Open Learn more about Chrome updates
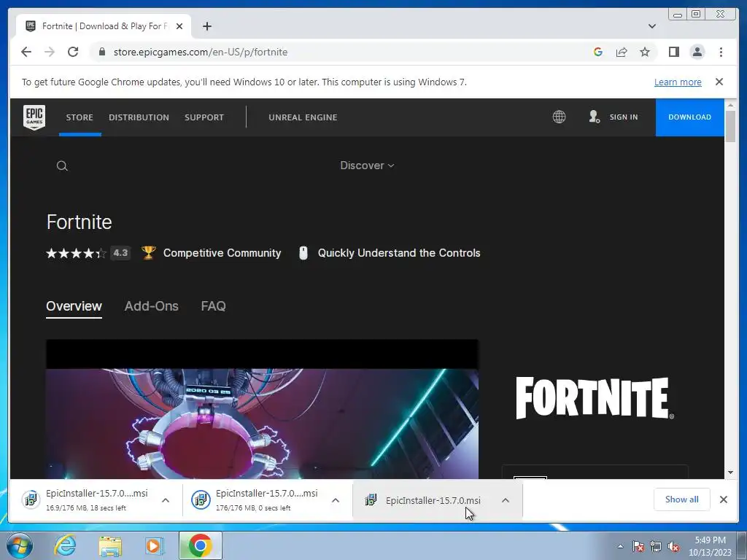Screen dimensions: 747x560 tap(678, 82)
